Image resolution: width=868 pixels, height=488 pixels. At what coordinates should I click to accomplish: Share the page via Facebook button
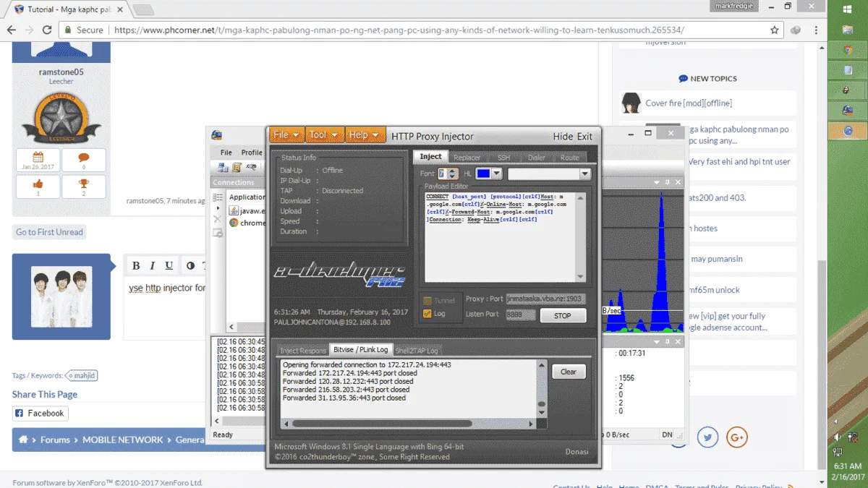coord(41,414)
